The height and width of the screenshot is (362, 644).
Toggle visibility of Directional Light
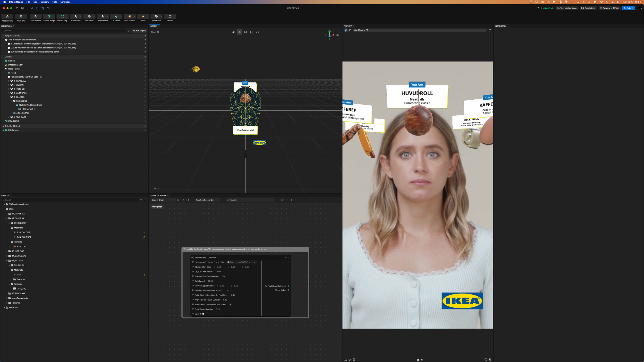(x=145, y=65)
